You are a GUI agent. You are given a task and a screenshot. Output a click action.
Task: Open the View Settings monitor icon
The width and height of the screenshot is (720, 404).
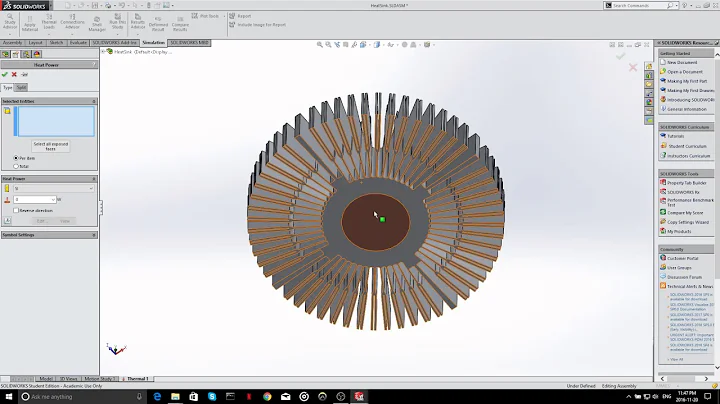click(427, 45)
